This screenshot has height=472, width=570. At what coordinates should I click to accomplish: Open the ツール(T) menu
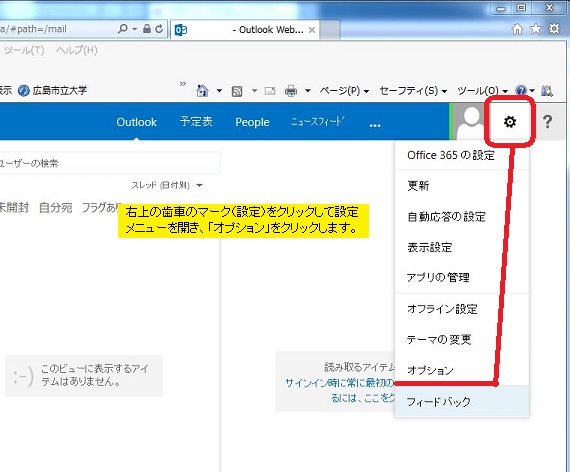click(x=24, y=50)
